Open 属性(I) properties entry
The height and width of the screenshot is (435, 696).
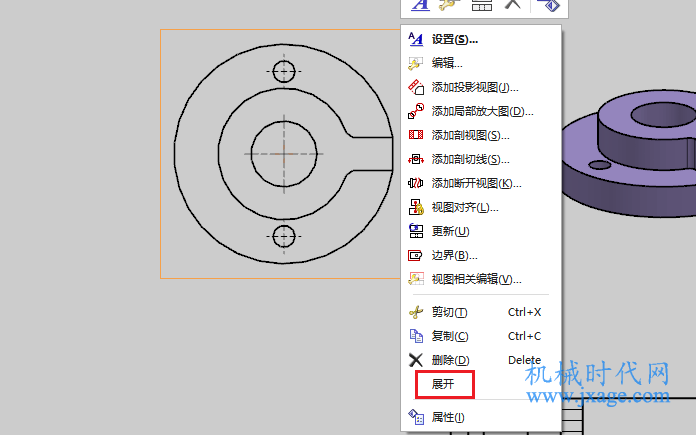pyautogui.click(x=481, y=417)
